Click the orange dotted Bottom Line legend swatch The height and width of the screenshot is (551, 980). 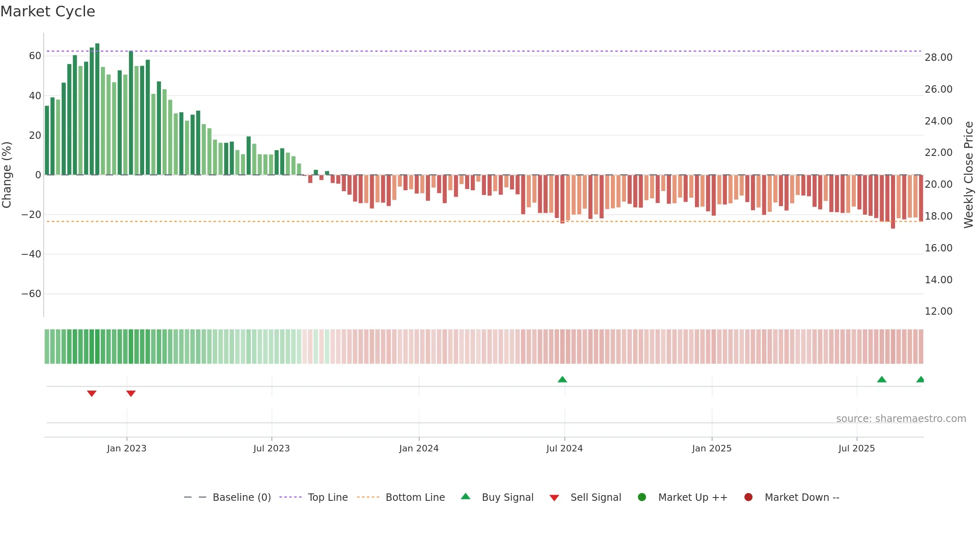pyautogui.click(x=368, y=497)
